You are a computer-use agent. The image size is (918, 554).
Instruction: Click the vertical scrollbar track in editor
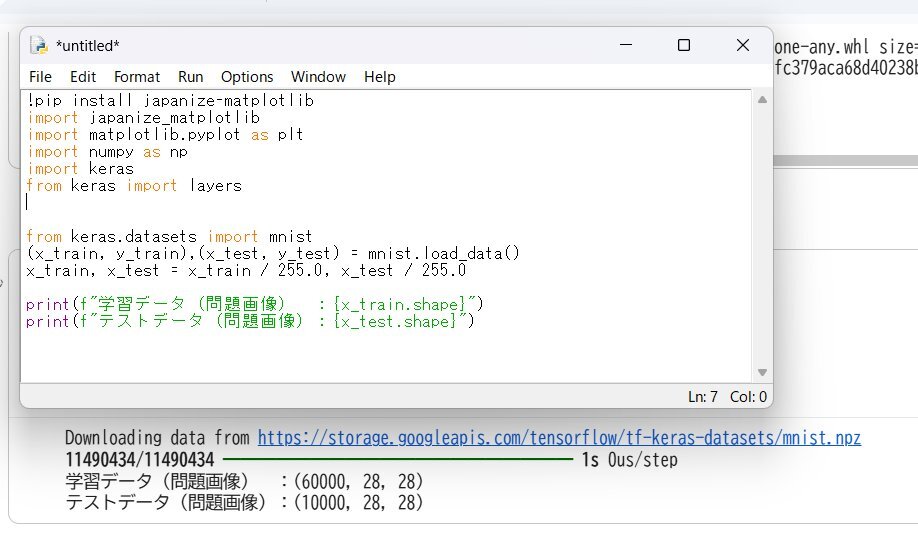(x=763, y=240)
